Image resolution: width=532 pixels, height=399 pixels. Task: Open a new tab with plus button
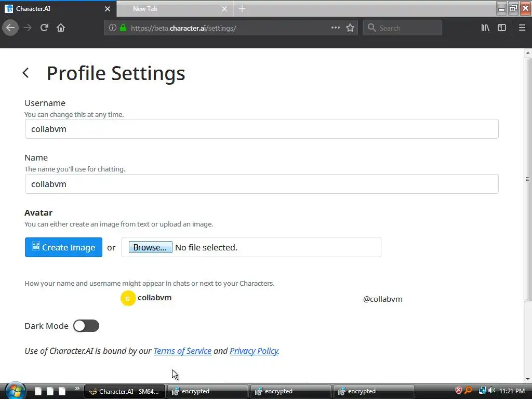[x=242, y=8]
